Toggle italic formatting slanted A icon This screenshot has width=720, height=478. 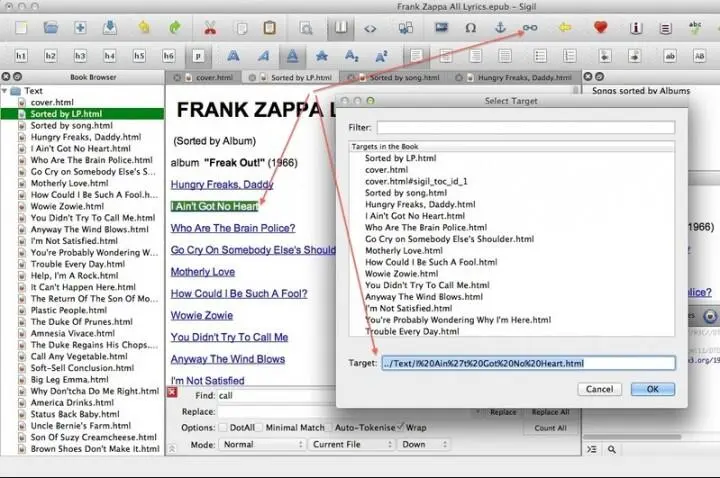click(263, 56)
